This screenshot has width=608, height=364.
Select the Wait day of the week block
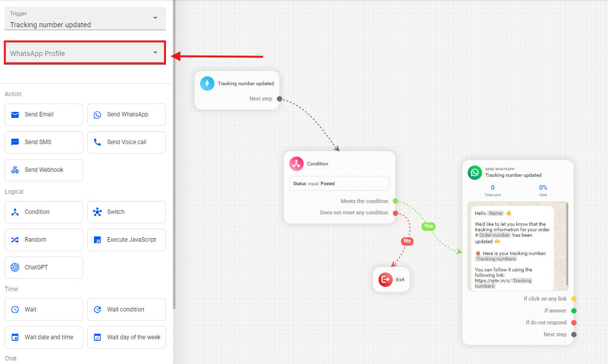(x=126, y=337)
